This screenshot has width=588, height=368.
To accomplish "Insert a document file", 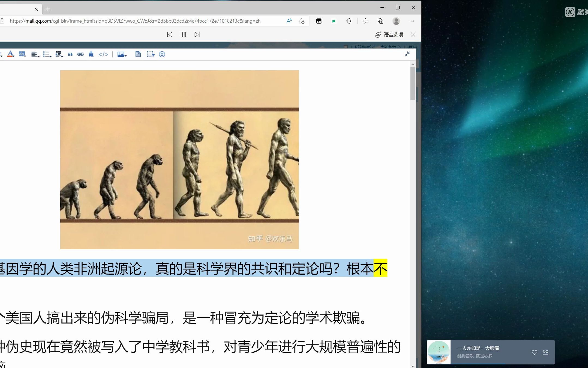I will [138, 54].
